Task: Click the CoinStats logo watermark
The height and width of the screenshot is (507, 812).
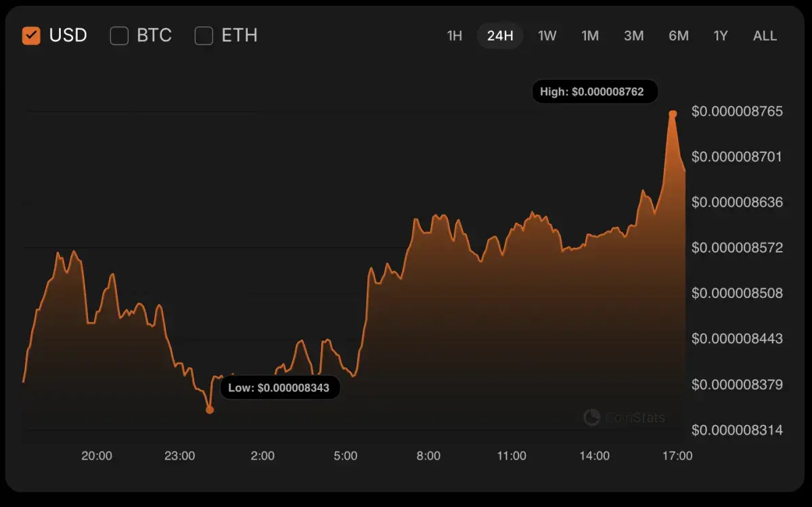Action: 624,418
